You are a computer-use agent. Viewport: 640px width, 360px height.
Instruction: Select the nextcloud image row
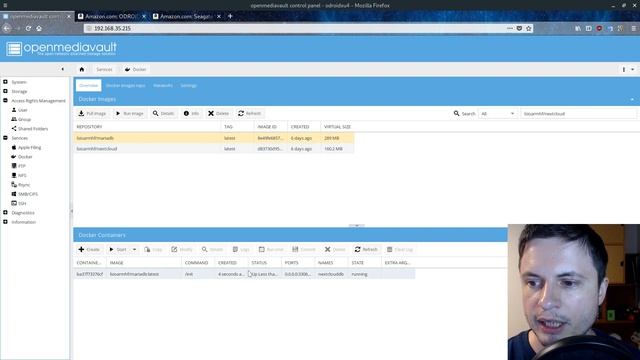(x=214, y=149)
